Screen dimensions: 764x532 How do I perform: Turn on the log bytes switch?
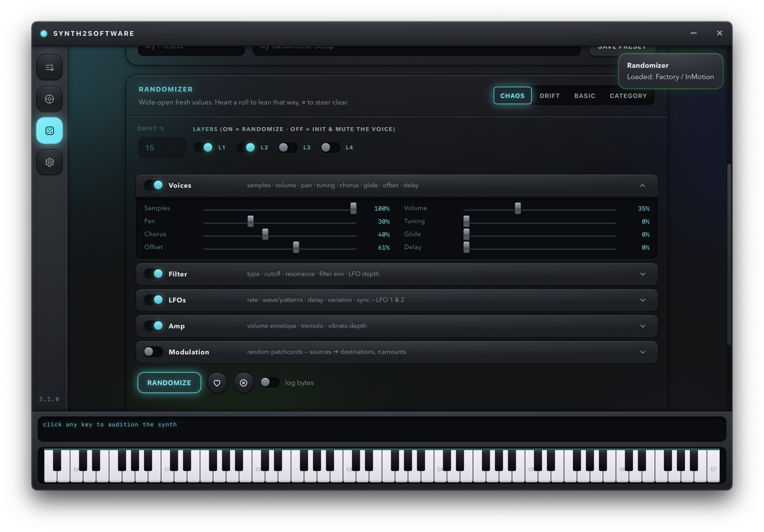coord(270,383)
